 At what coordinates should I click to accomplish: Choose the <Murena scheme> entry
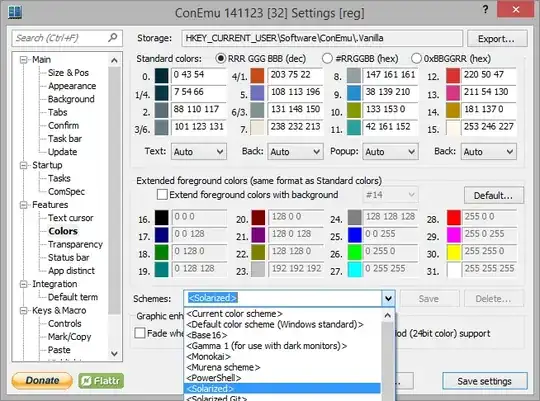point(283,367)
